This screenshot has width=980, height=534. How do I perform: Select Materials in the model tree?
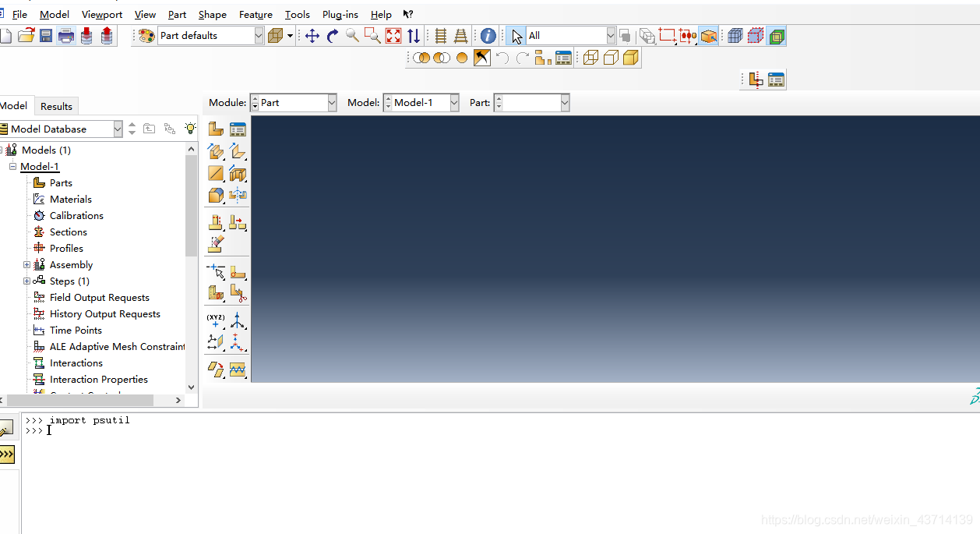click(70, 199)
